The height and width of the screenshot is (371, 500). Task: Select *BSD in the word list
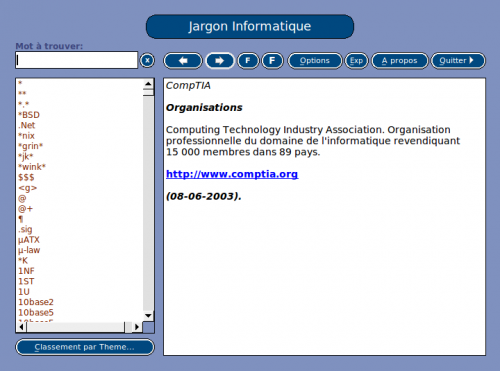pos(29,115)
